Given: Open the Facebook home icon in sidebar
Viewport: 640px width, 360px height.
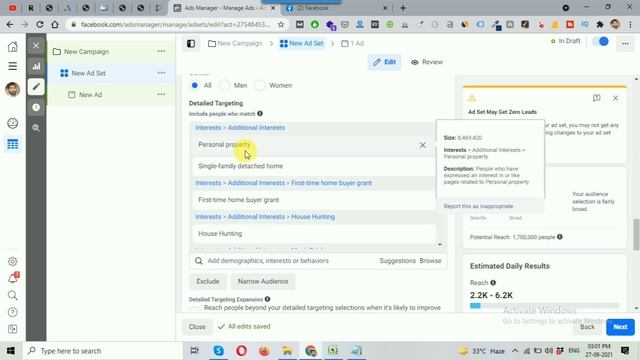Looking at the screenshot, I should [x=13, y=46].
